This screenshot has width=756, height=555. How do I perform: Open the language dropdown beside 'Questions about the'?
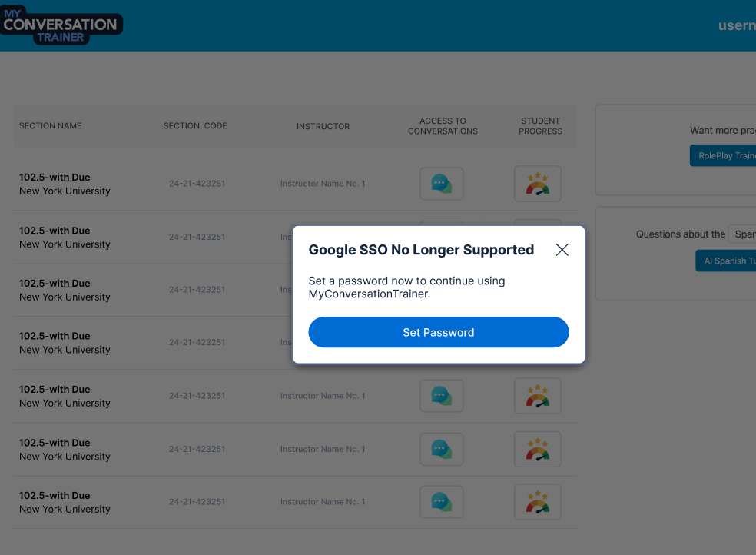coord(742,234)
